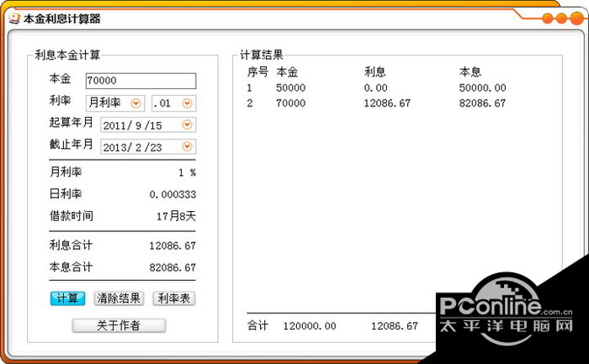589x364 pixels.
Task: Click the 借款时间 value 17月8天
Action: click(176, 216)
